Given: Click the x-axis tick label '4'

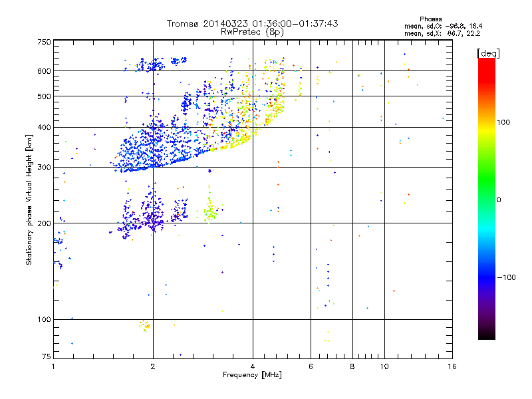Looking at the screenshot, I should tap(253, 366).
